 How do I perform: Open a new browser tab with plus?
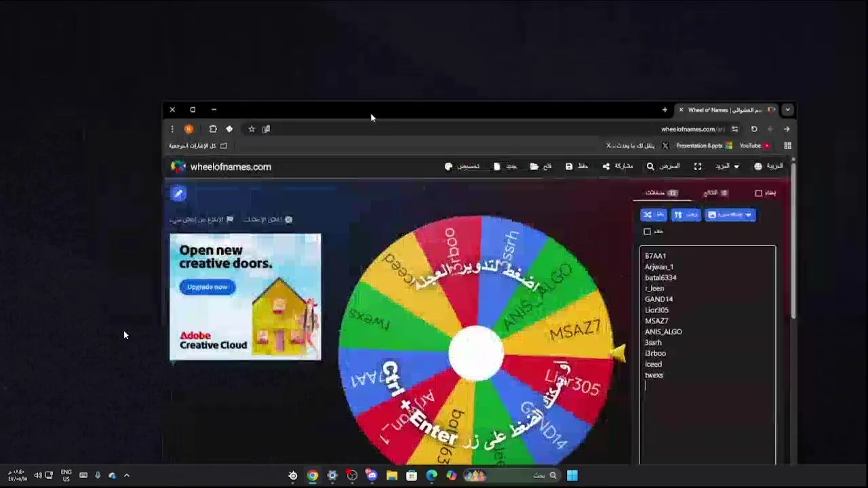point(665,110)
